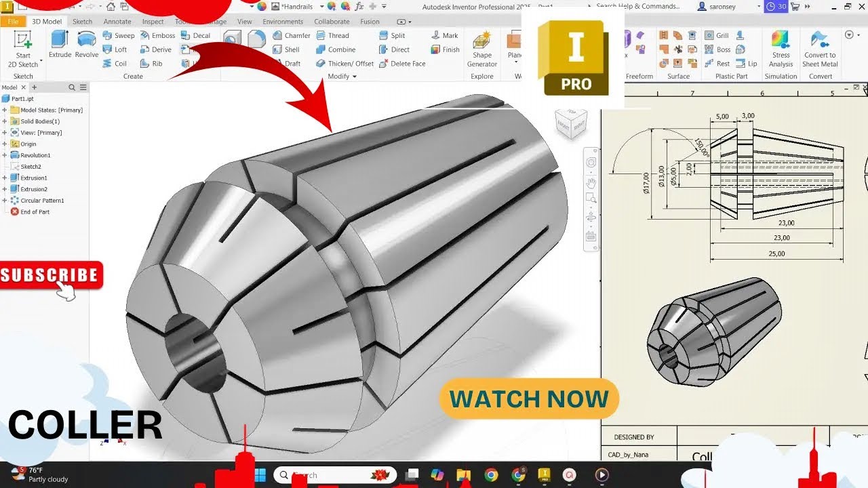
Task: Expand the Extrusion1 feature
Action: 5,178
